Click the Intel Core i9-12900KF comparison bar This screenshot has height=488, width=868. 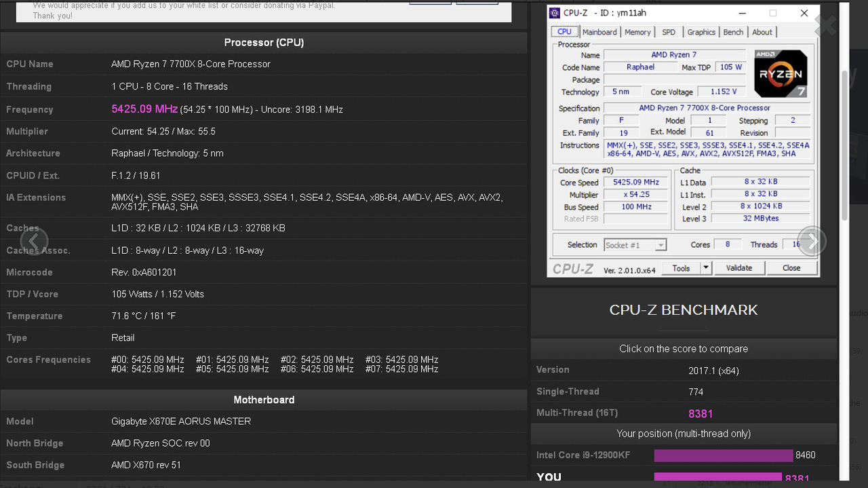[724, 455]
